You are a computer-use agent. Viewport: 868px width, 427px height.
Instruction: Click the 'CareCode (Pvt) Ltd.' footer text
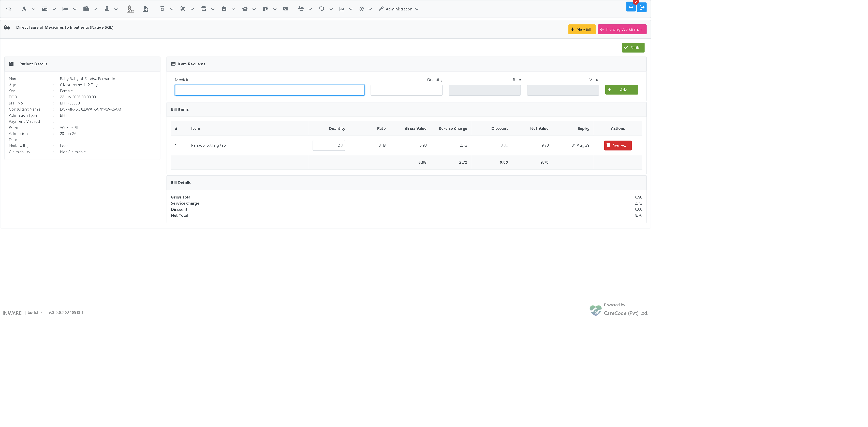[626, 313]
